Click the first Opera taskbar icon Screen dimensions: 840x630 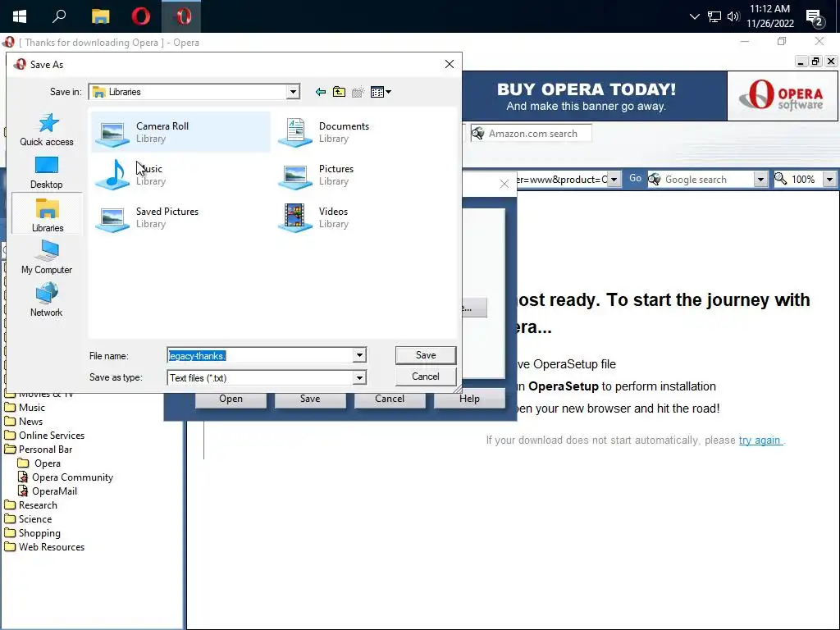(x=141, y=16)
